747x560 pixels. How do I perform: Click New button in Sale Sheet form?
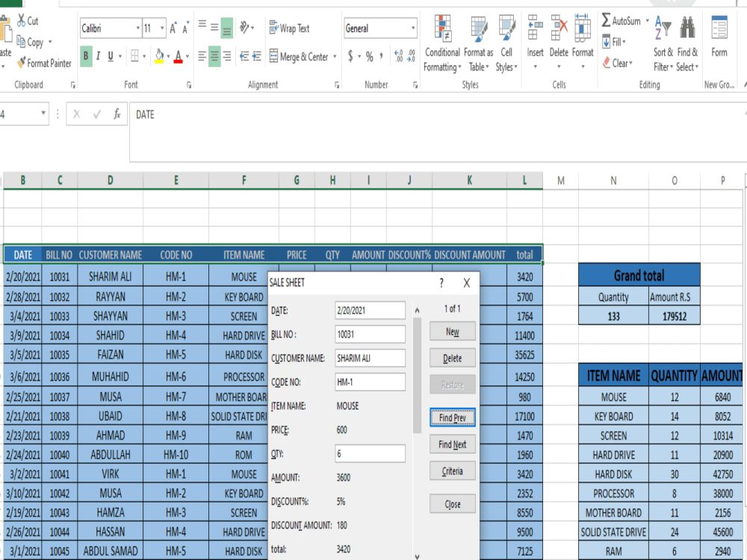(452, 332)
